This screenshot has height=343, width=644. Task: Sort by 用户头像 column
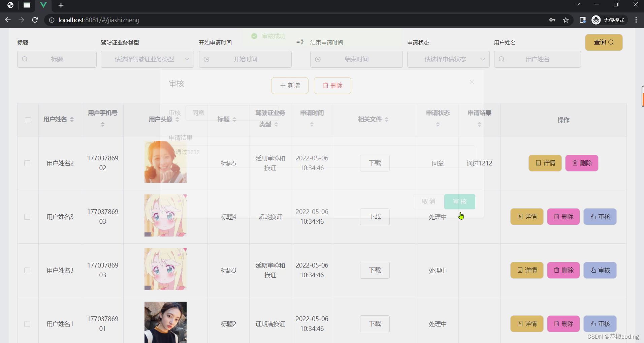pos(177,120)
